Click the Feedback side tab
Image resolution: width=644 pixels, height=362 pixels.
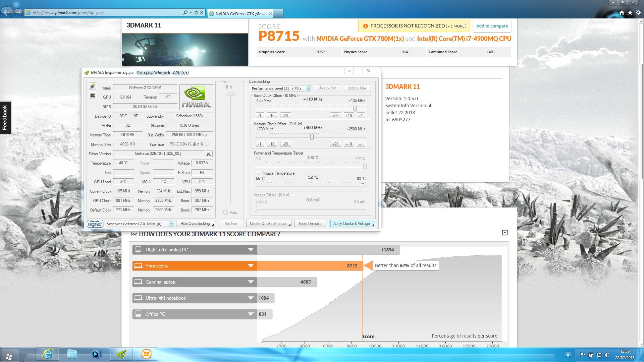(5, 117)
